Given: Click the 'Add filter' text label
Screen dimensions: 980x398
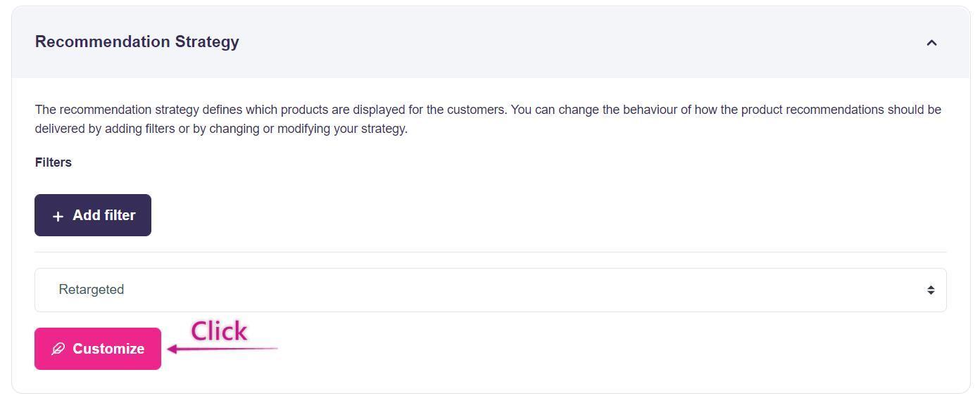Looking at the screenshot, I should 104,215.
